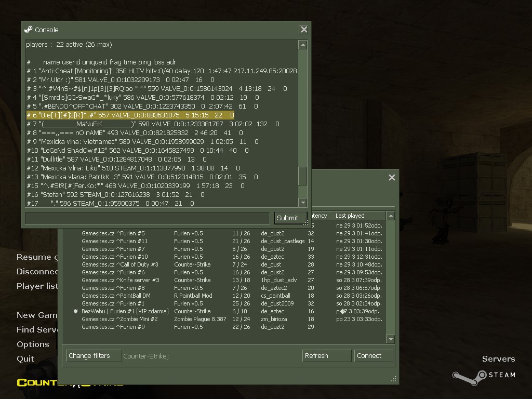Refresh the server list
Viewport: 532px width, 399px height.
[326, 355]
